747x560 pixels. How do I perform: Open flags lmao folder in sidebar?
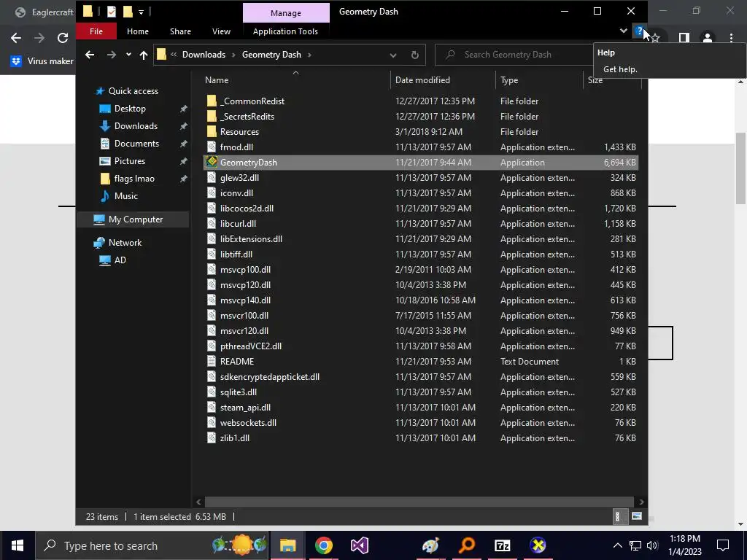pyautogui.click(x=134, y=179)
